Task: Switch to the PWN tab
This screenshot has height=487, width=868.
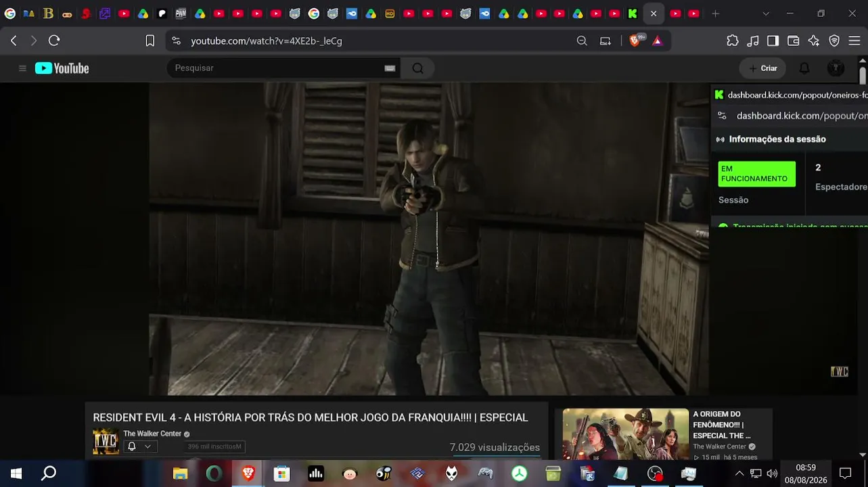Action: (181, 14)
